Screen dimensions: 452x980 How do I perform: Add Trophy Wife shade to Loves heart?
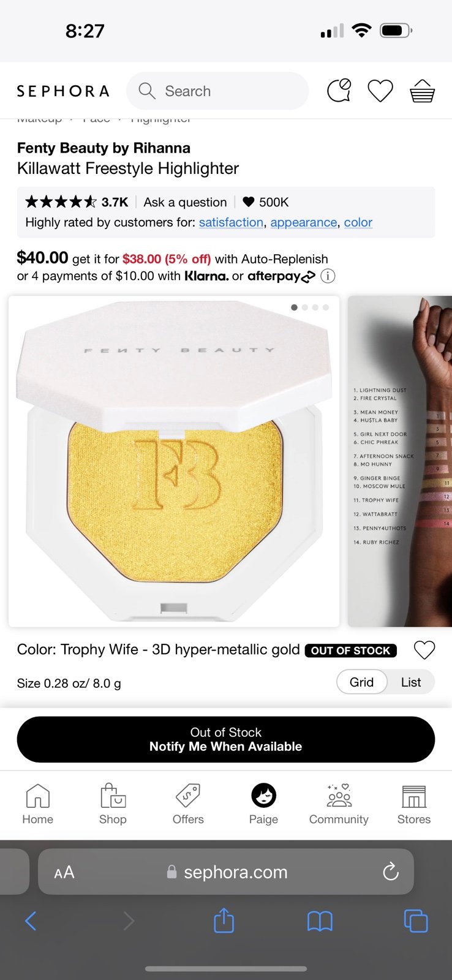pos(424,650)
